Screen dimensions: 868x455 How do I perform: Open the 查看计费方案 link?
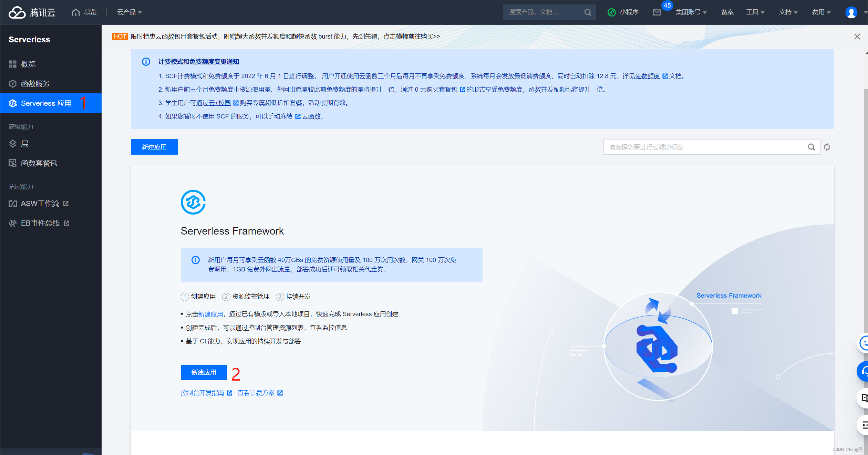tap(260, 393)
